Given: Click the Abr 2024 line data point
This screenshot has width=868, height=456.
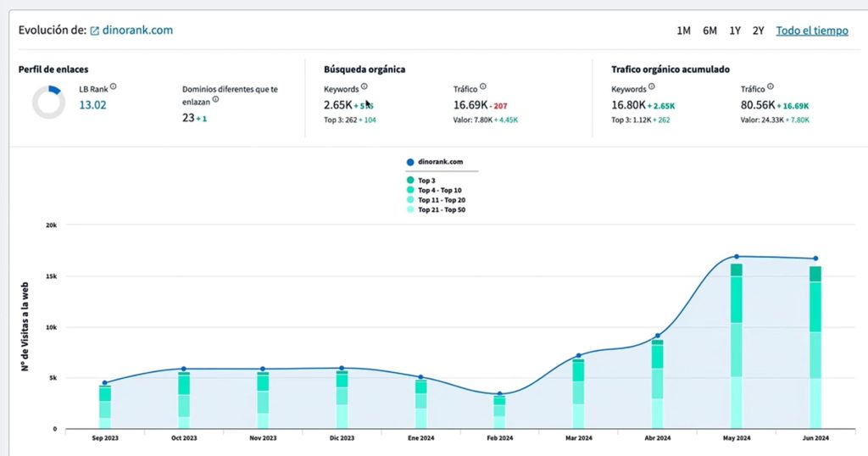Looking at the screenshot, I should click(x=658, y=336).
